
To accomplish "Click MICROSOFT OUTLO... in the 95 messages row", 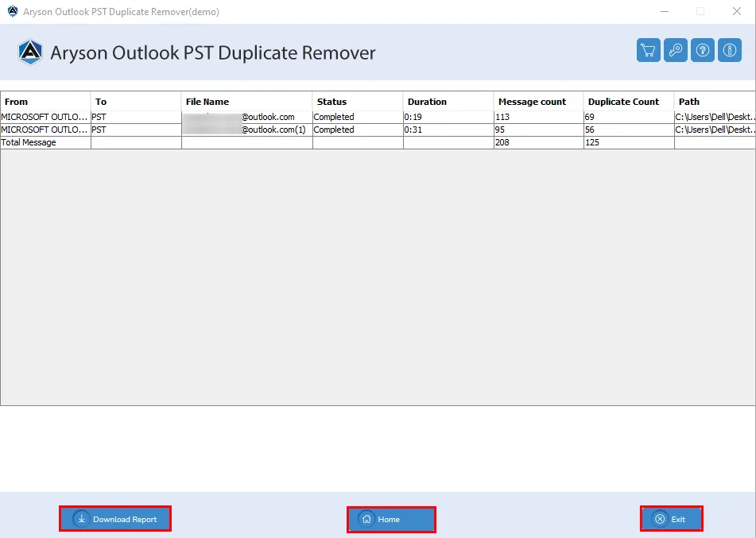I will [45, 130].
